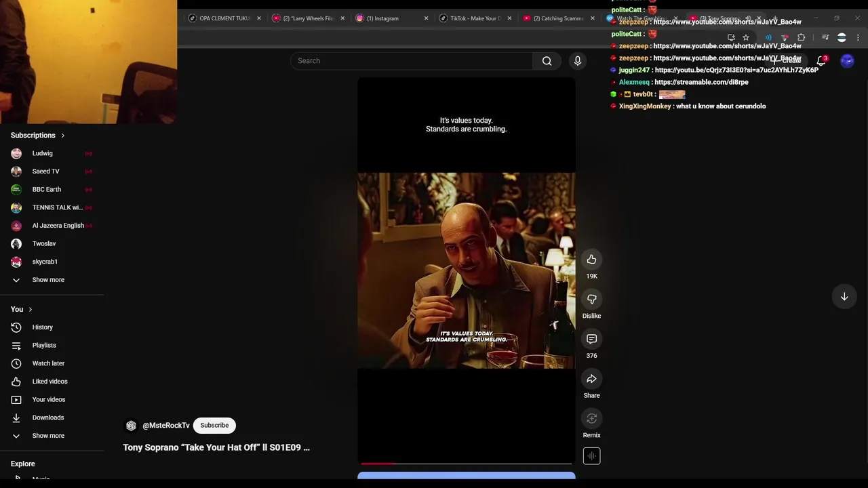Open the Subscriptions section chevron
868x488 pixels.
pyautogui.click(x=62, y=136)
